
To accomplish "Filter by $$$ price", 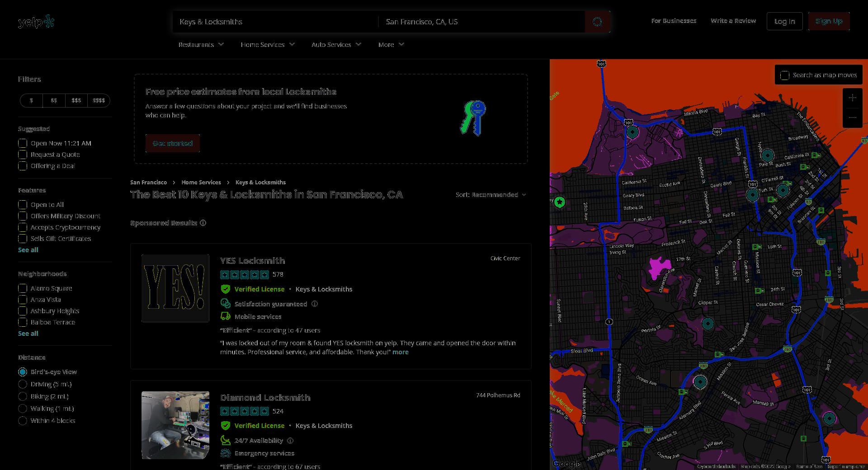I will pos(76,100).
